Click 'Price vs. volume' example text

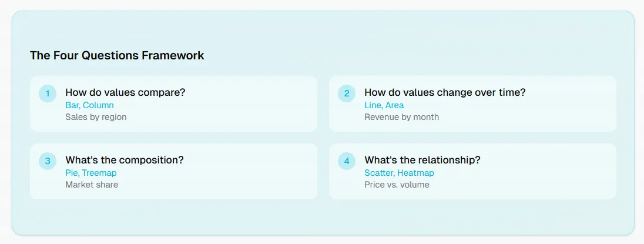coord(397,185)
